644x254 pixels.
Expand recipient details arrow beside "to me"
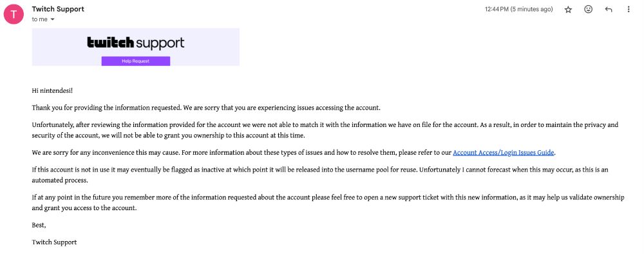(52, 19)
